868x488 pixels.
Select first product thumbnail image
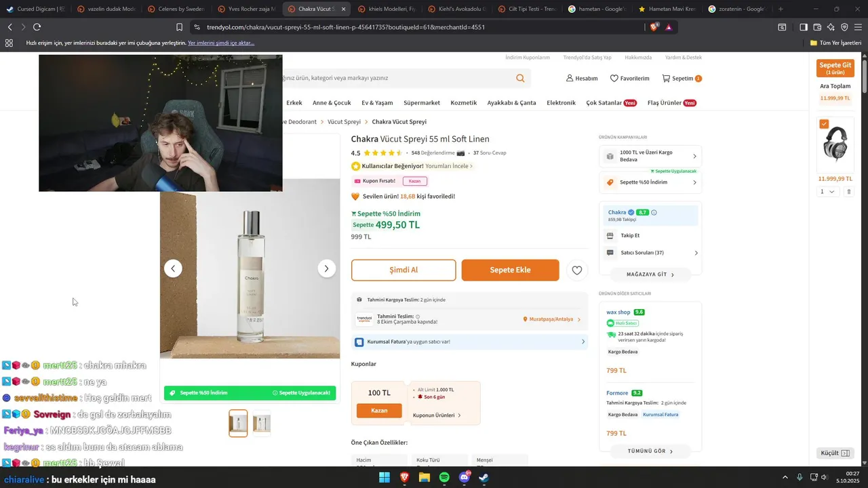click(x=238, y=423)
